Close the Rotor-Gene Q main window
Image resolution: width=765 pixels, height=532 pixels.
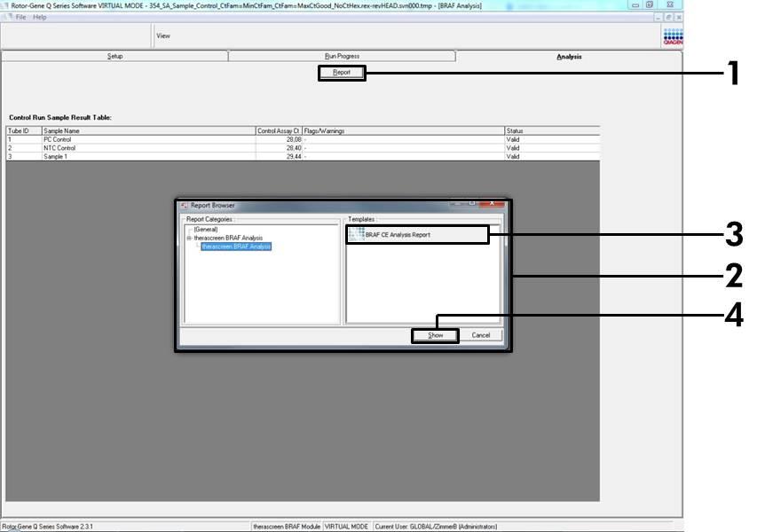coord(670,4)
